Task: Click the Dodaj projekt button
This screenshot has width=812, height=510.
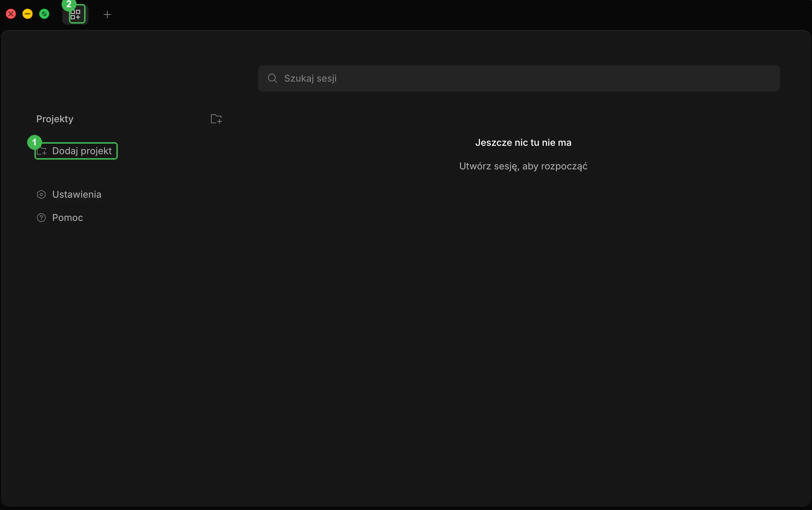Action: [x=76, y=151]
